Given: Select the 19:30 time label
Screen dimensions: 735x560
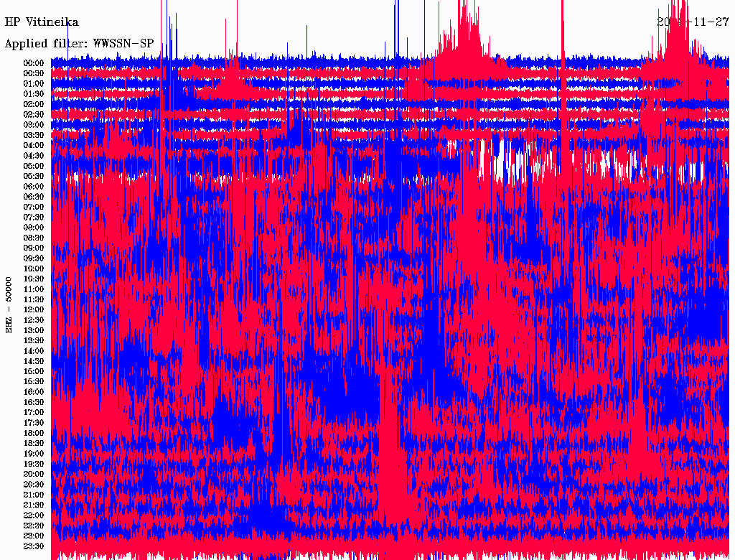Looking at the screenshot, I should click(x=34, y=464).
